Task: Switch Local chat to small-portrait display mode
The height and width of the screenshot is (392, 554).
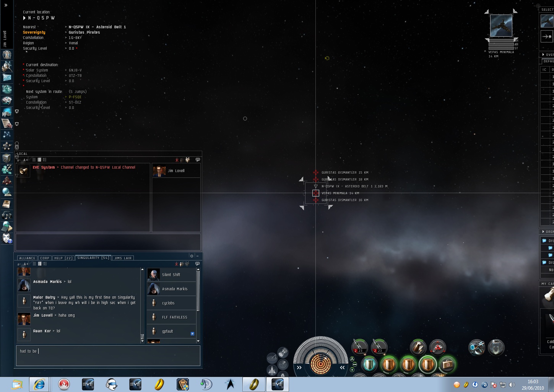Action: (39, 160)
